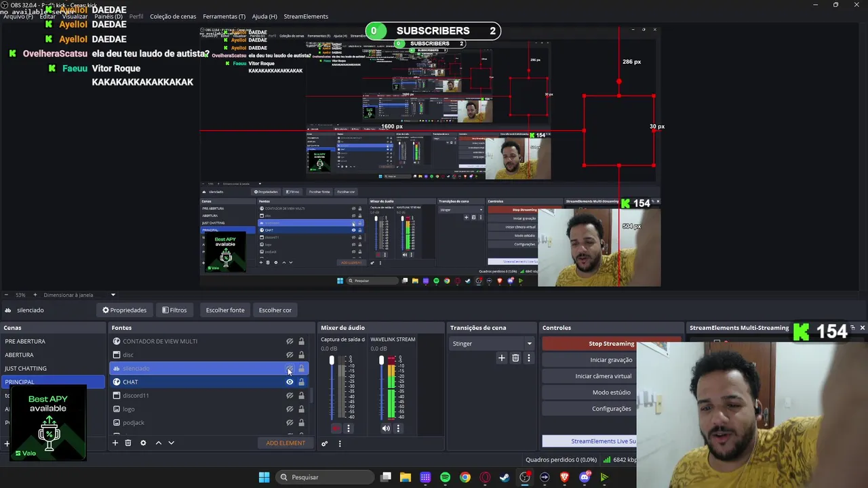Open Steam from the taskbar
868x488 pixels.
tap(505, 477)
